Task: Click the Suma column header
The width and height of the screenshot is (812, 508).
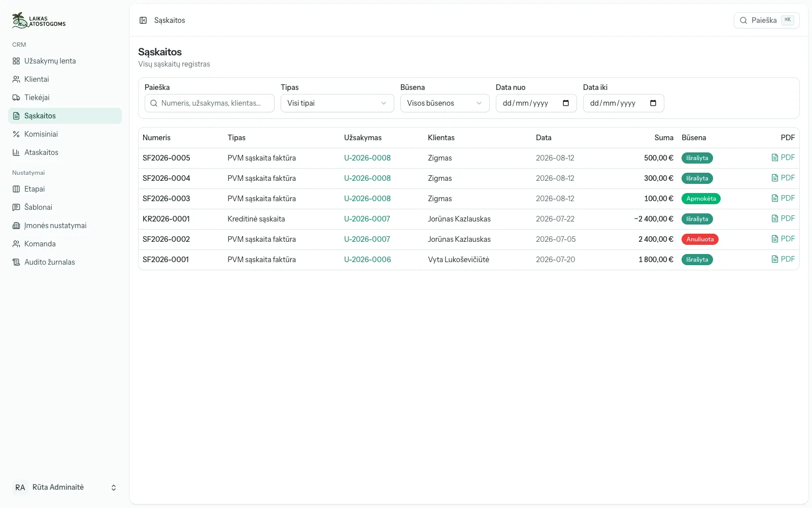Action: pos(664,138)
